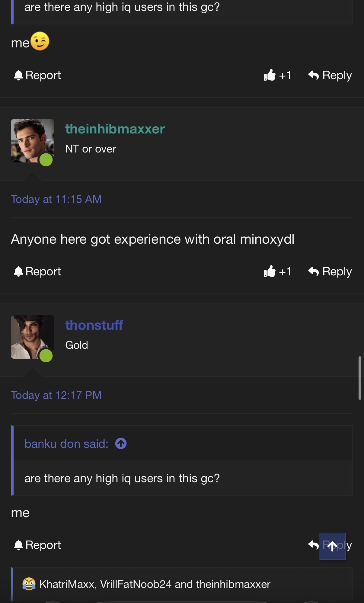Open thonstuff's avatar picture
364x603 pixels.
(32, 337)
